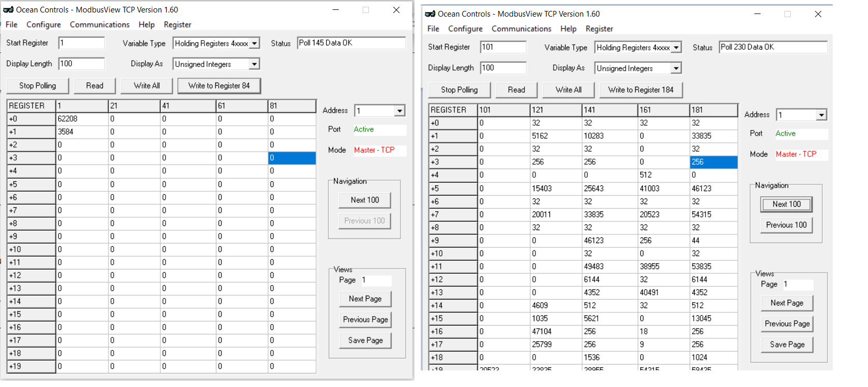Viewport: 868px width, 387px height.
Task: Expand the Variable Type dropdown in left window
Action: point(254,44)
